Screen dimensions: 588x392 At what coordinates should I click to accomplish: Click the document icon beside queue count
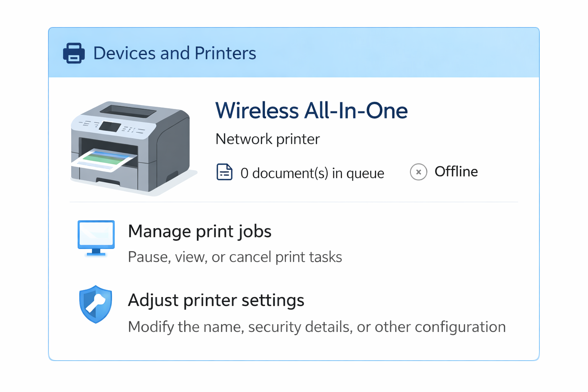pyautogui.click(x=224, y=172)
